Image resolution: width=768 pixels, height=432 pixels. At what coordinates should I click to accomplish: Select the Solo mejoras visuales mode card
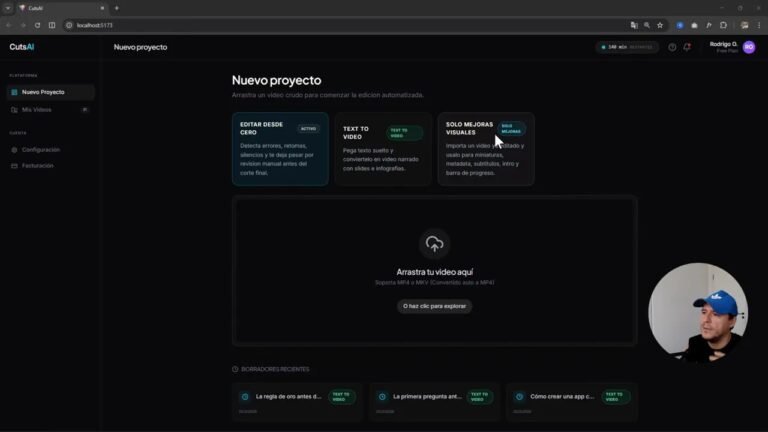pyautogui.click(x=486, y=149)
